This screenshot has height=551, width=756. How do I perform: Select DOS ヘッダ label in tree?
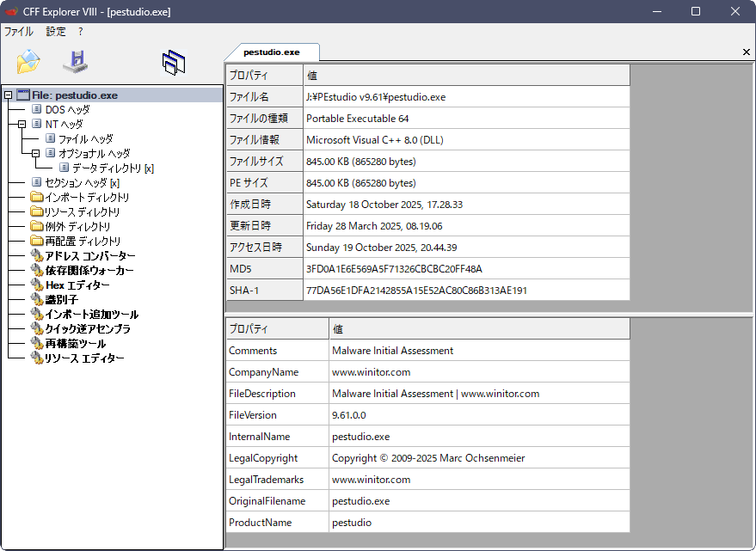pos(67,110)
